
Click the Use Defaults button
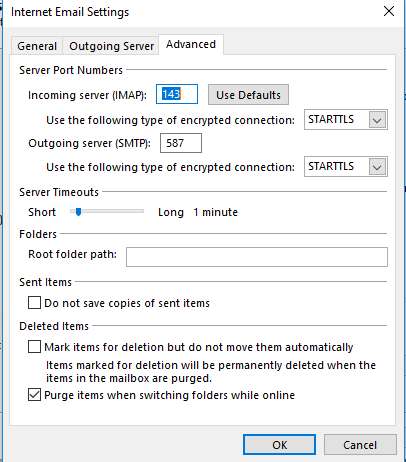248,95
